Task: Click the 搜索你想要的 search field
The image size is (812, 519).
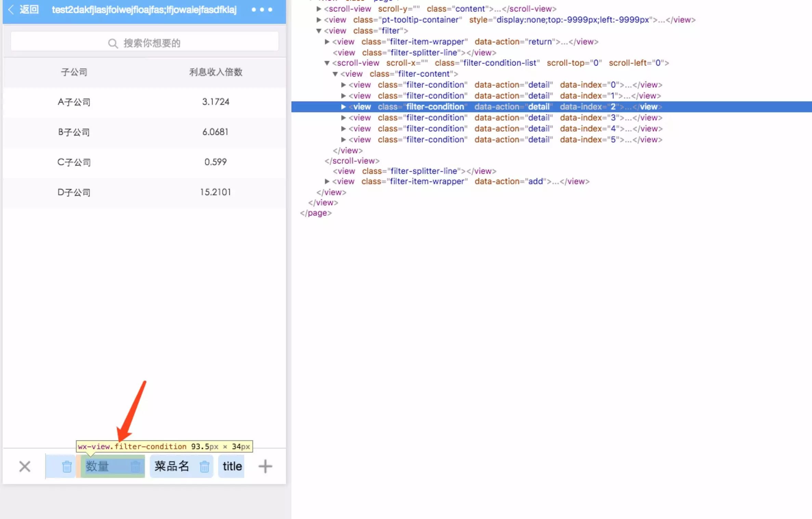Action: point(145,43)
